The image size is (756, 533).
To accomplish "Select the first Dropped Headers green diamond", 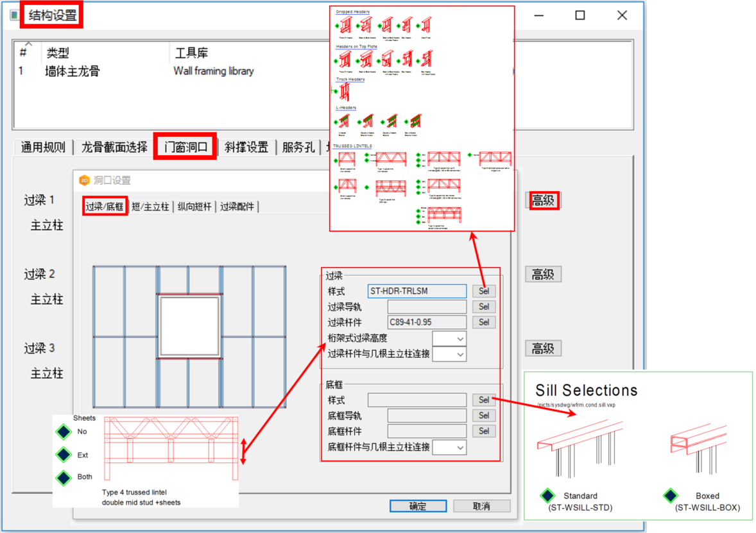I will tap(336, 26).
